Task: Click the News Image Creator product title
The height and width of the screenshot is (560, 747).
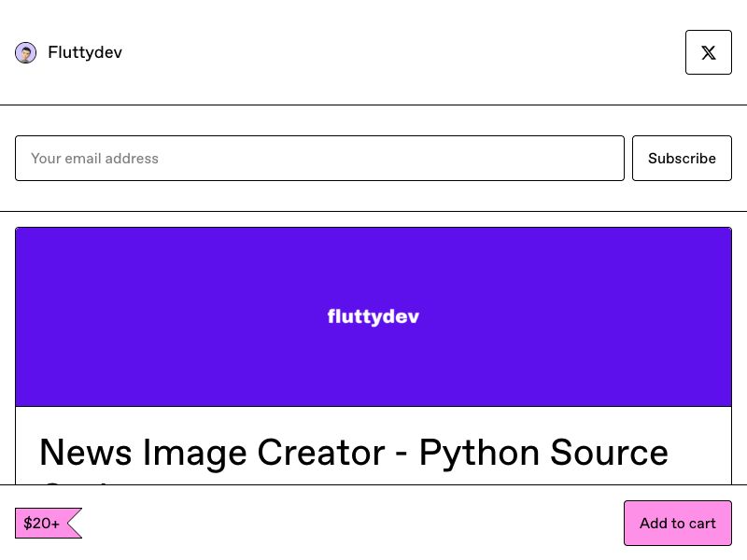Action: coord(353,453)
